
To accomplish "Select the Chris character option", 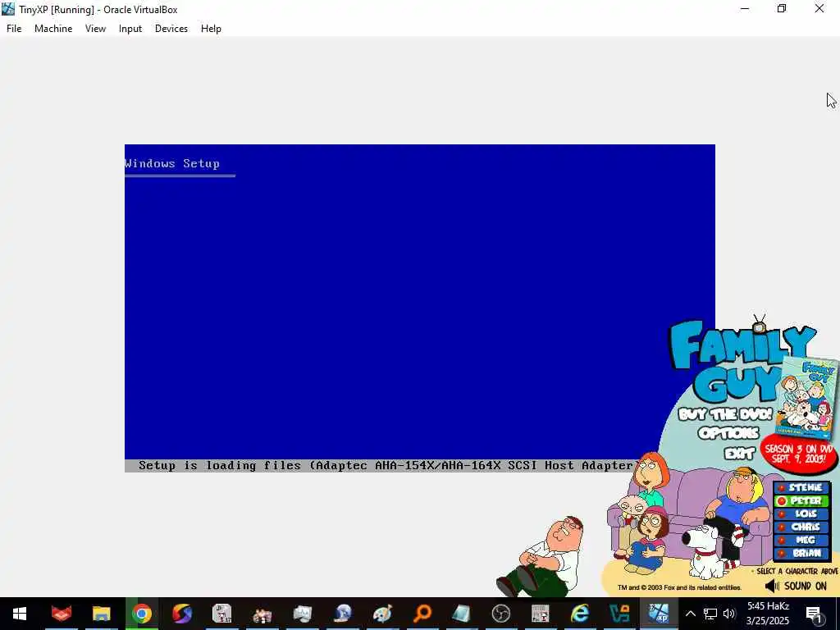I will [801, 527].
